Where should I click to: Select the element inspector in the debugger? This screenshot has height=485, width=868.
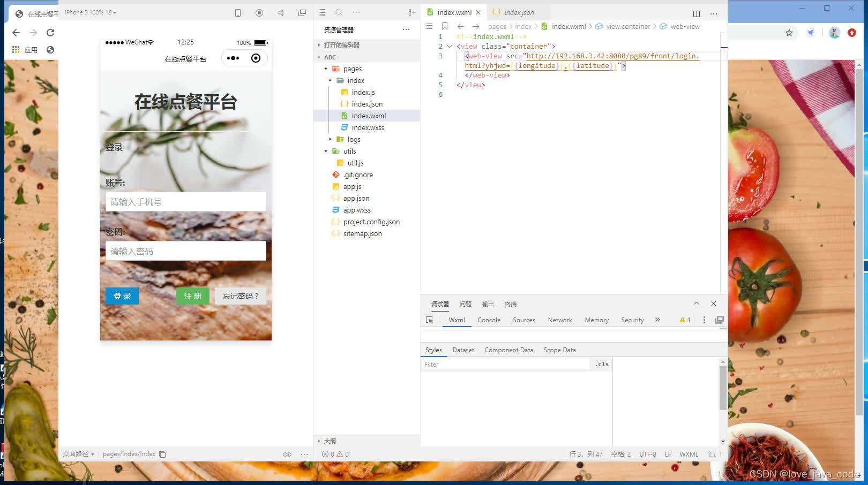tap(429, 320)
